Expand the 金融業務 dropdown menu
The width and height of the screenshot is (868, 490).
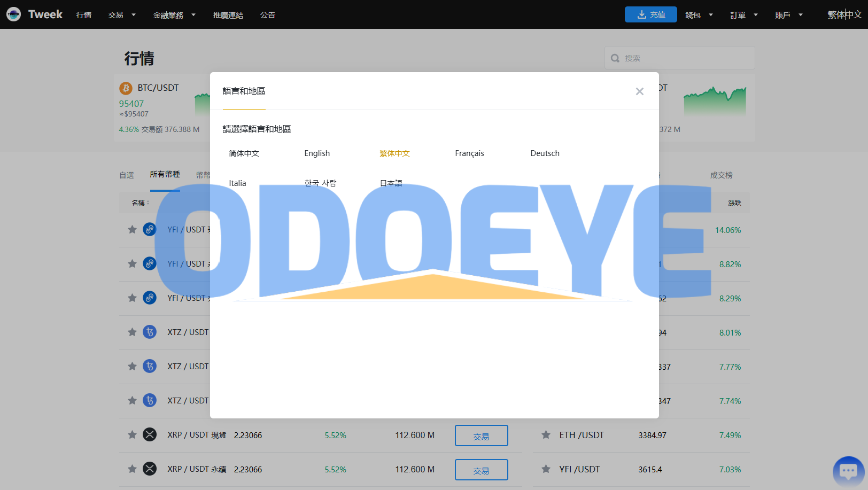pyautogui.click(x=174, y=15)
